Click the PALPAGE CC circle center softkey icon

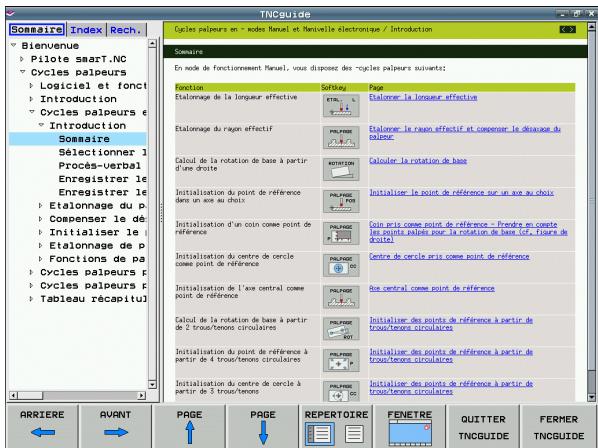click(341, 265)
